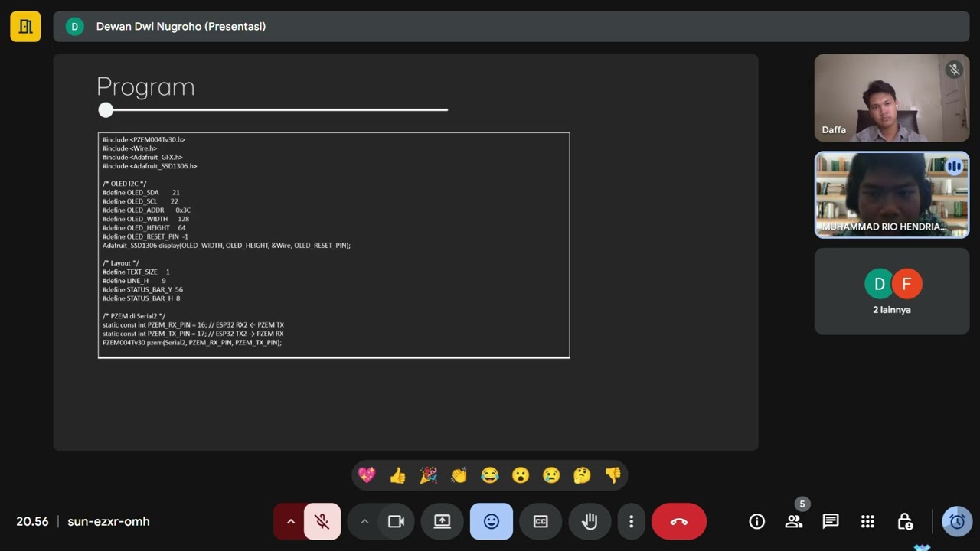Click Daffa's muted microphone indicator
Viewport: 980px width, 551px height.
tap(954, 70)
